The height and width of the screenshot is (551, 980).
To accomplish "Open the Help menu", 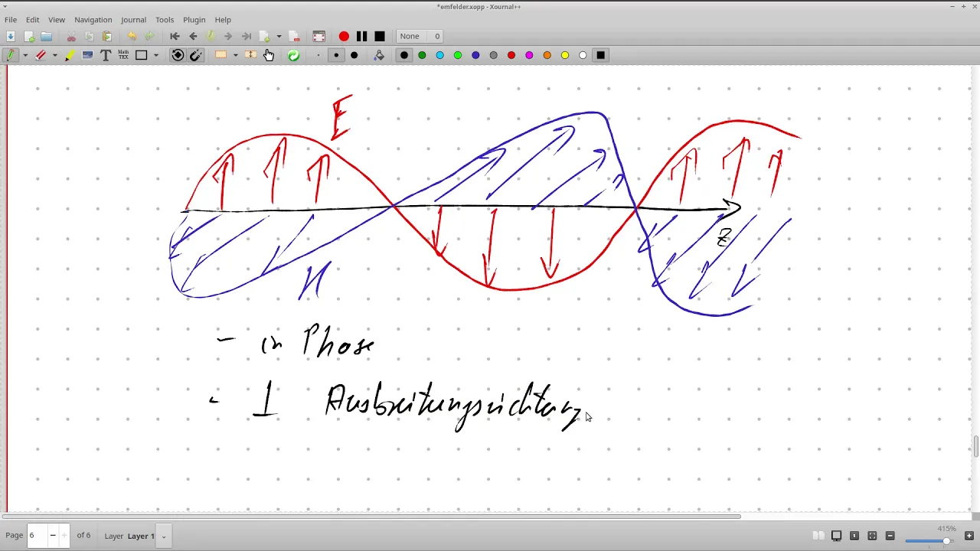I will coord(223,19).
